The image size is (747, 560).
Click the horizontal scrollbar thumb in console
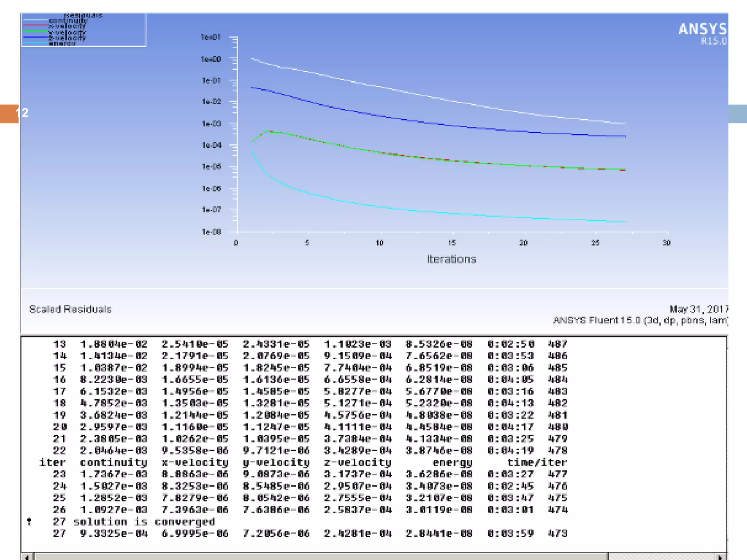click(x=321, y=557)
